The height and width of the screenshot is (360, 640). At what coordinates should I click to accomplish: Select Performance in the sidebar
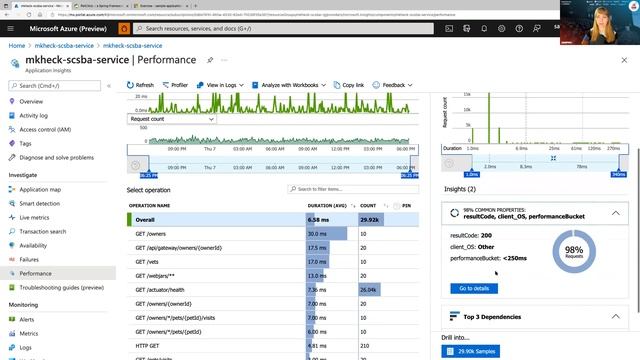click(58, 273)
